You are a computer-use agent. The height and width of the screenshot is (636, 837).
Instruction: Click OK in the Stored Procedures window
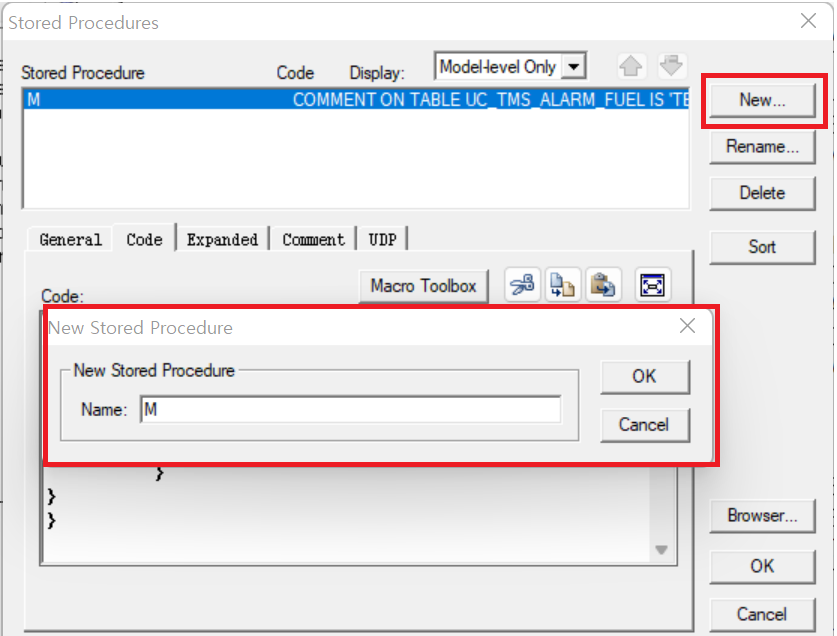762,566
